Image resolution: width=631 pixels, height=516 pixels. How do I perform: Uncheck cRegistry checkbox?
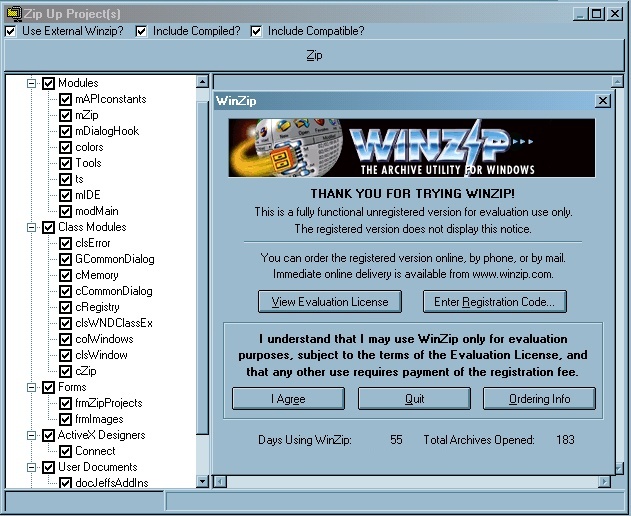point(65,307)
